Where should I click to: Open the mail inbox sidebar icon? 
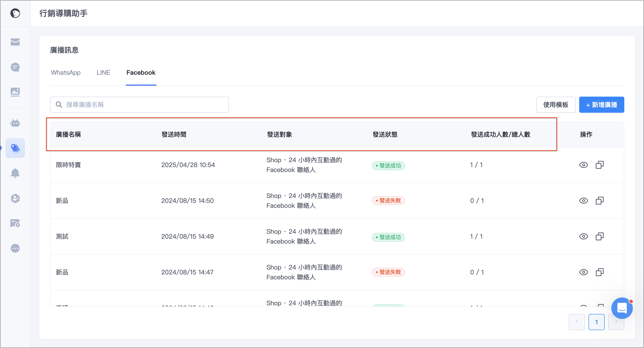(x=15, y=42)
